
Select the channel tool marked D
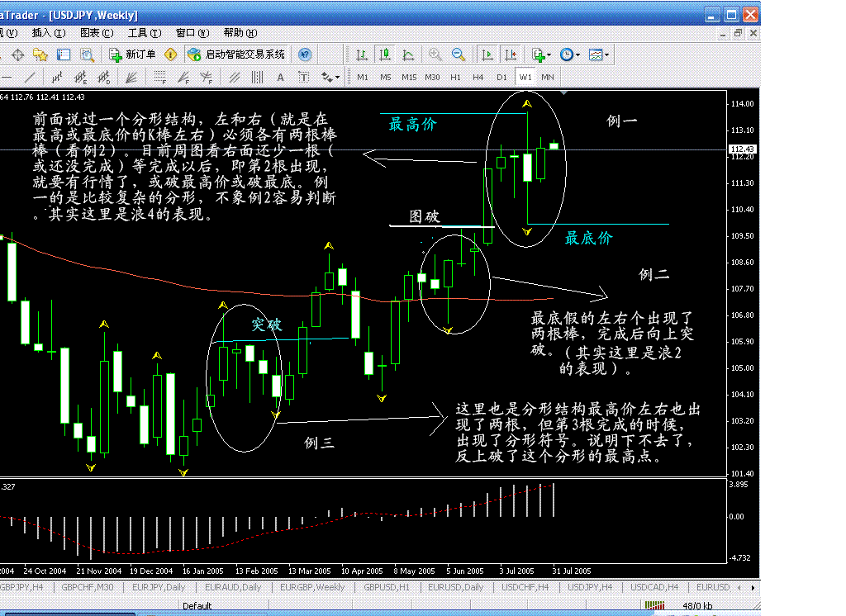[103, 78]
